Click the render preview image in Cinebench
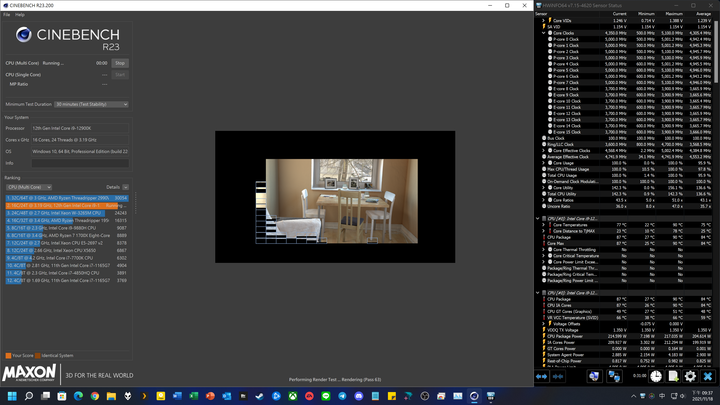This screenshot has height=405, width=720. point(335,197)
